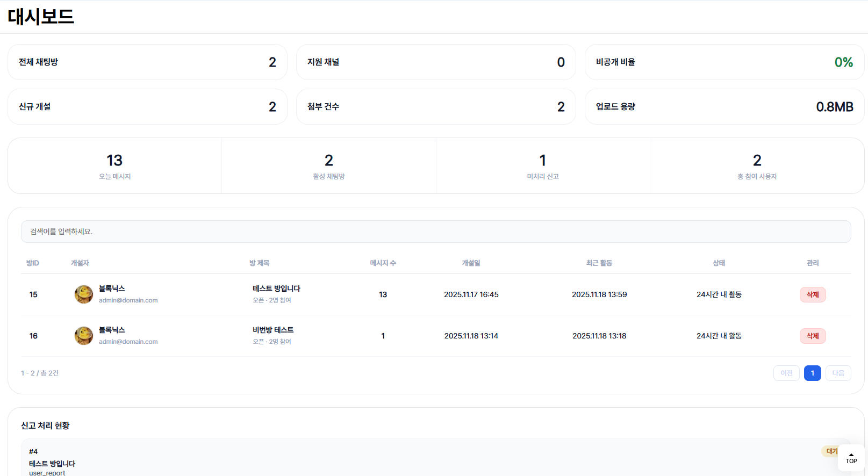Open the 지원 채널 stat card

[435, 62]
